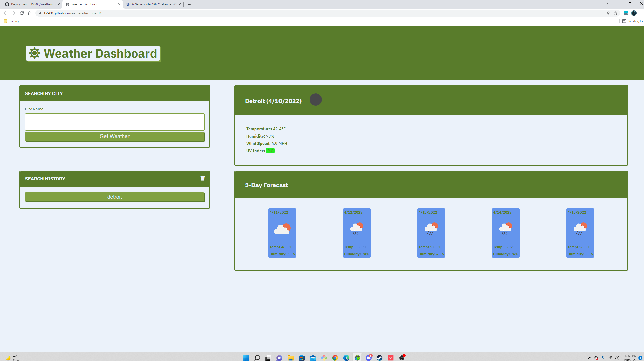The image size is (644, 361).
Task: Click the rain cloud icon on 4/13/2022 card
Action: pos(431,229)
